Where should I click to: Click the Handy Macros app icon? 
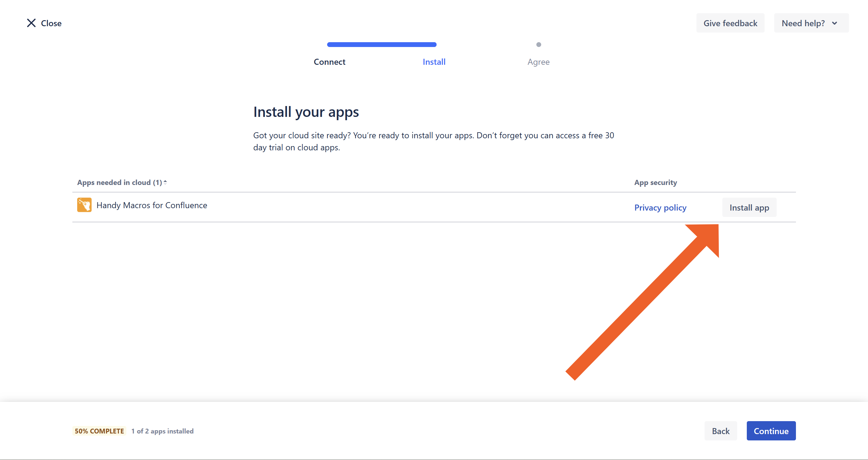pos(84,205)
